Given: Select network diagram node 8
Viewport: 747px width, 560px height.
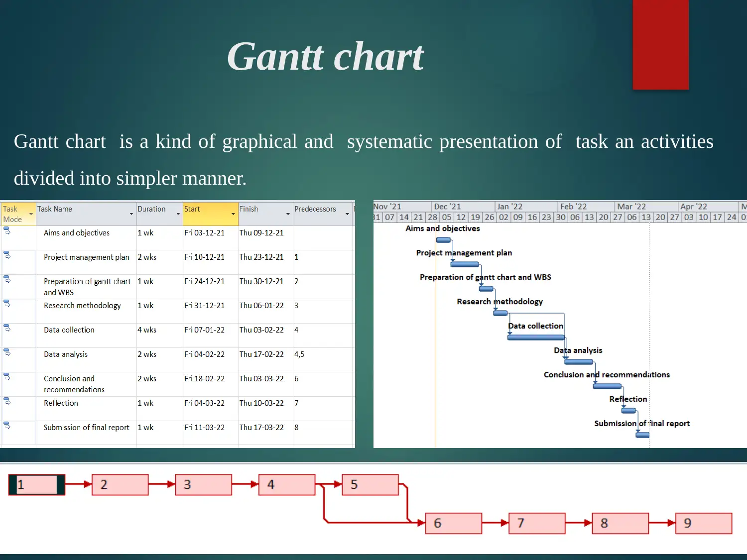Looking at the screenshot, I should 621,523.
